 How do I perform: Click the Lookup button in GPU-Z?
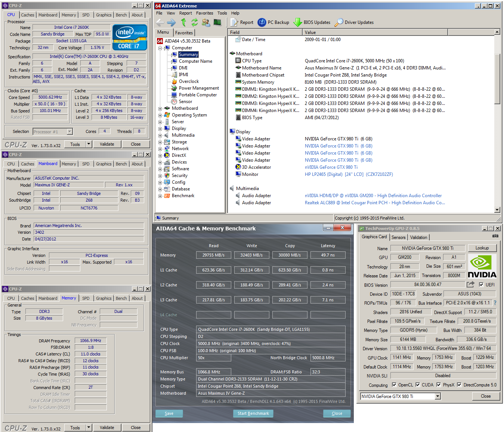pos(482,248)
